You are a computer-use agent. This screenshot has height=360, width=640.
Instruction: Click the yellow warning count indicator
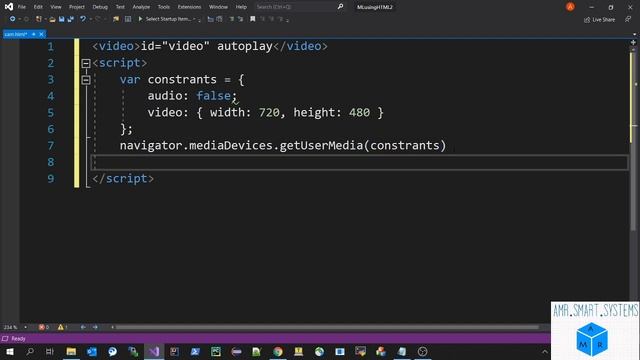(x=62, y=327)
